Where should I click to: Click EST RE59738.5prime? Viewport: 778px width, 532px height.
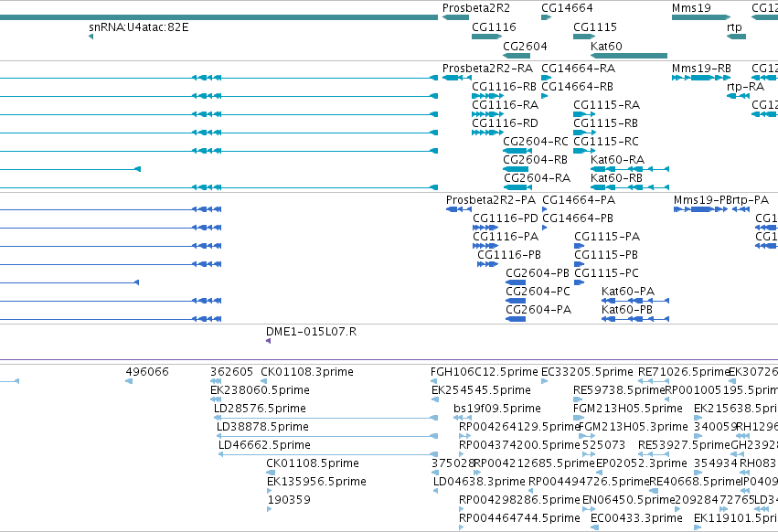click(x=619, y=390)
